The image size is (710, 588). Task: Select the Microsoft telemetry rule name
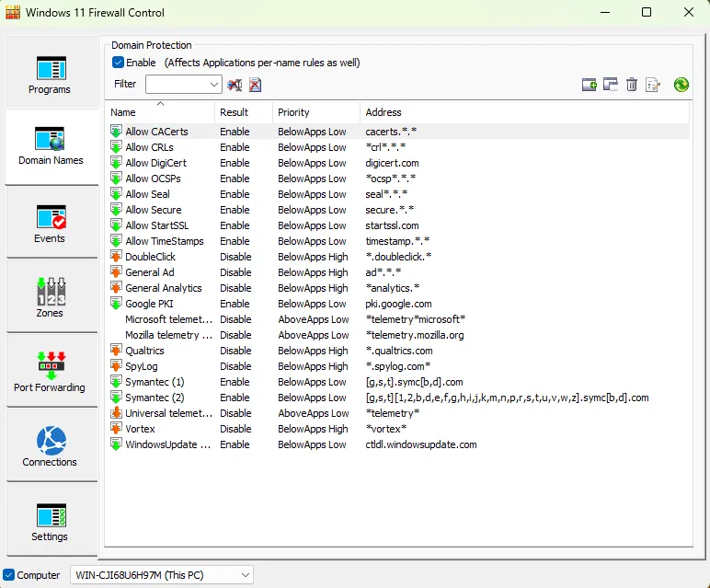pyautogui.click(x=168, y=319)
